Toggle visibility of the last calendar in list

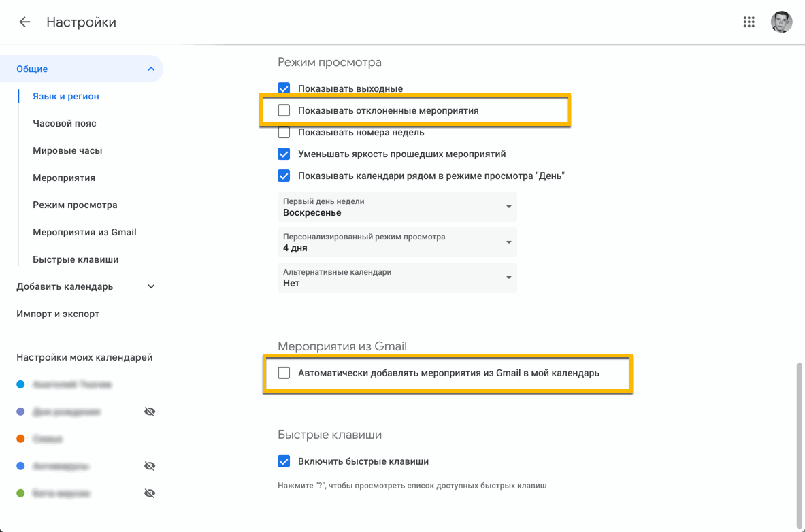click(x=150, y=493)
